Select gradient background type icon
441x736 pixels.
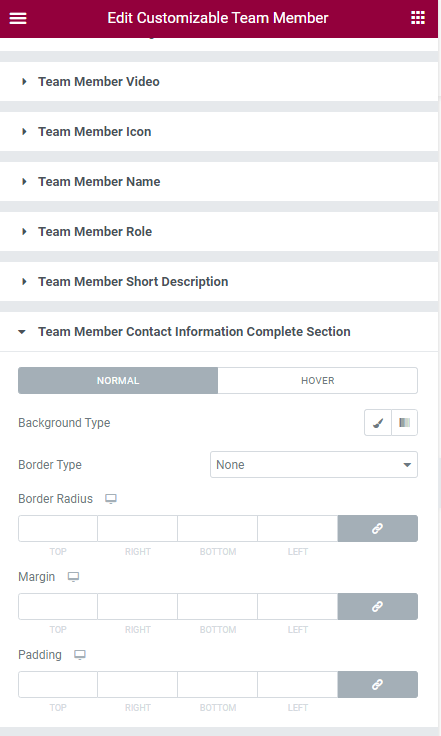(404, 422)
